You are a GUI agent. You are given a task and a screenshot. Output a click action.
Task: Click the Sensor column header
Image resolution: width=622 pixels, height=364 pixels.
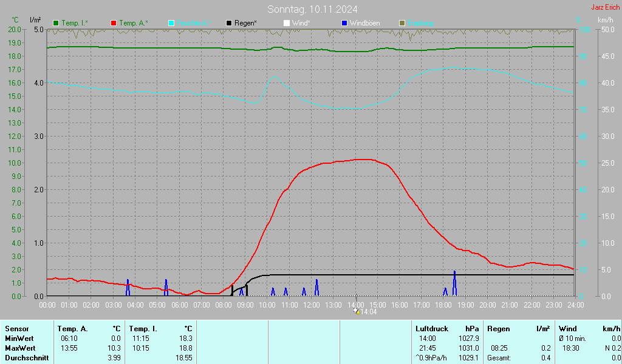coord(16,329)
